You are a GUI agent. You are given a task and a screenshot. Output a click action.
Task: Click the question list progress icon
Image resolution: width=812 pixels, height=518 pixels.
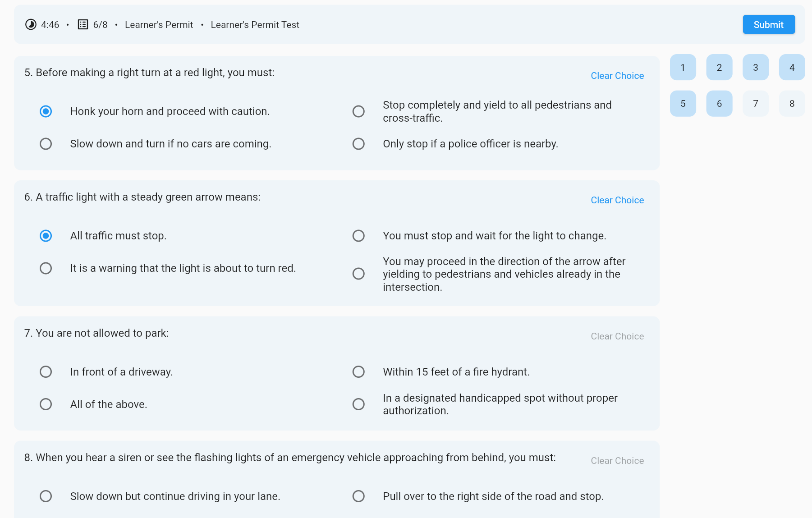pyautogui.click(x=83, y=24)
